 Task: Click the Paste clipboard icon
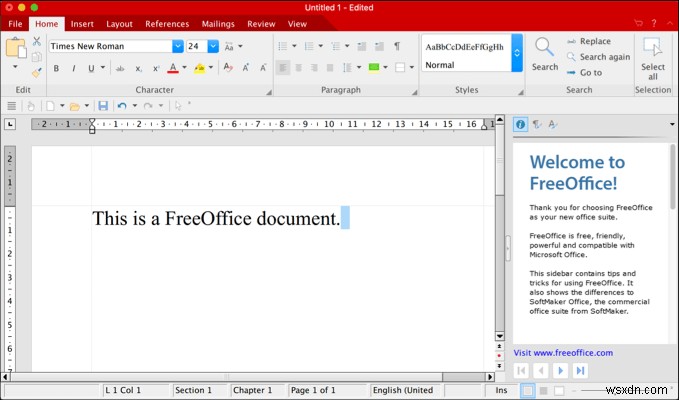pos(16,48)
